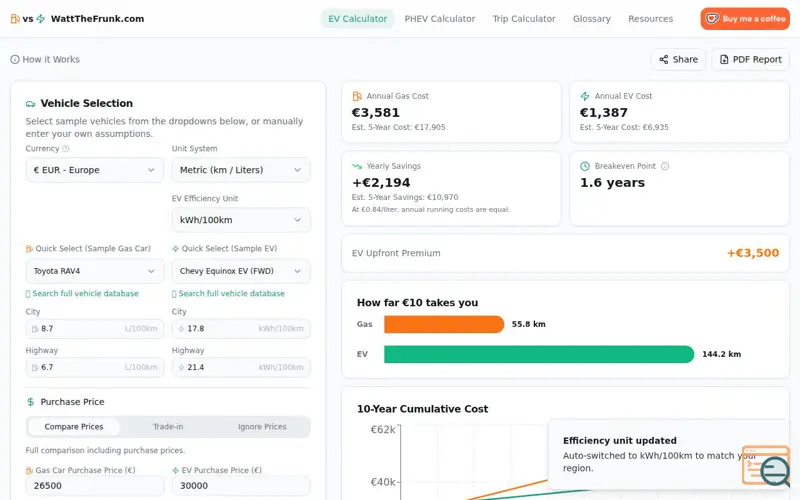Open the Trip Calculator tab

523,19
